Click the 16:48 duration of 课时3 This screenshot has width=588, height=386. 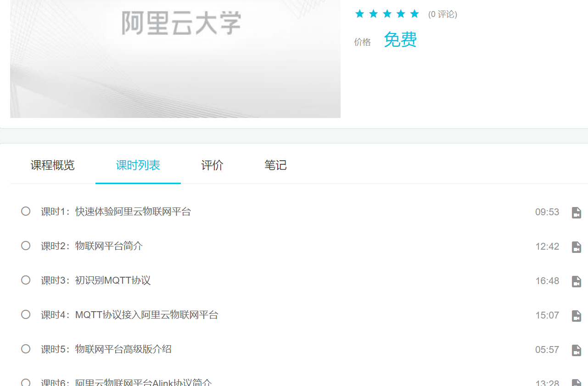[547, 281]
